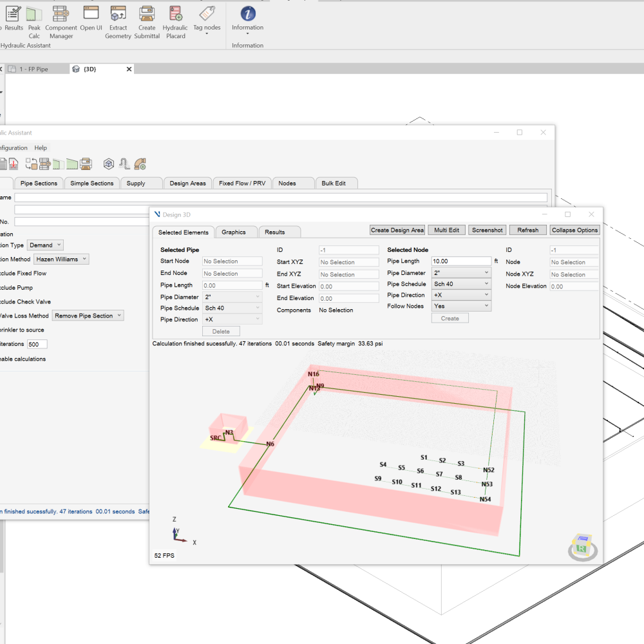This screenshot has height=644, width=644.
Task: Click the Create Design Area button
Action: 397,230
